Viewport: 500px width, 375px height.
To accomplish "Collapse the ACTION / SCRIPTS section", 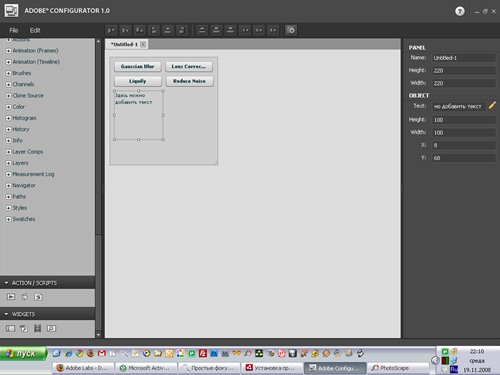I will (6, 283).
